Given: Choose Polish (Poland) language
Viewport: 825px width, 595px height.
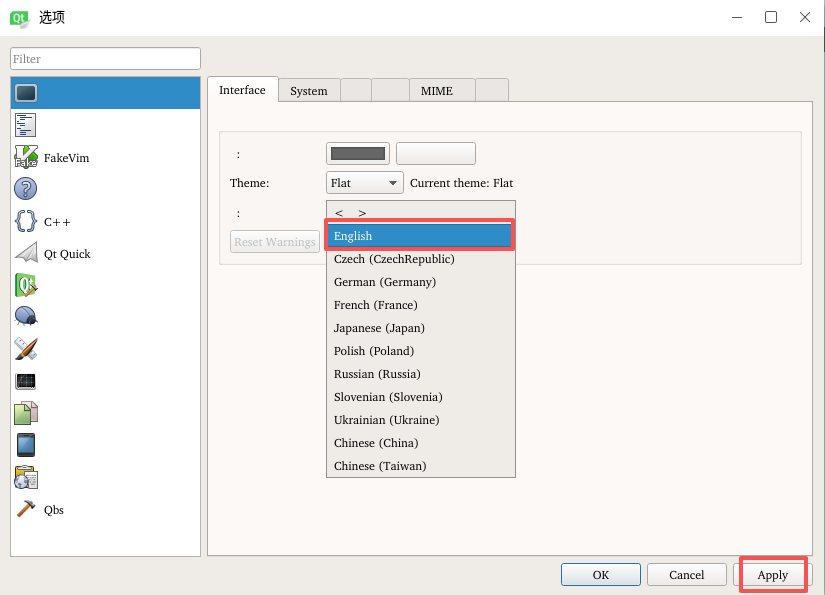Looking at the screenshot, I should [x=420, y=351].
